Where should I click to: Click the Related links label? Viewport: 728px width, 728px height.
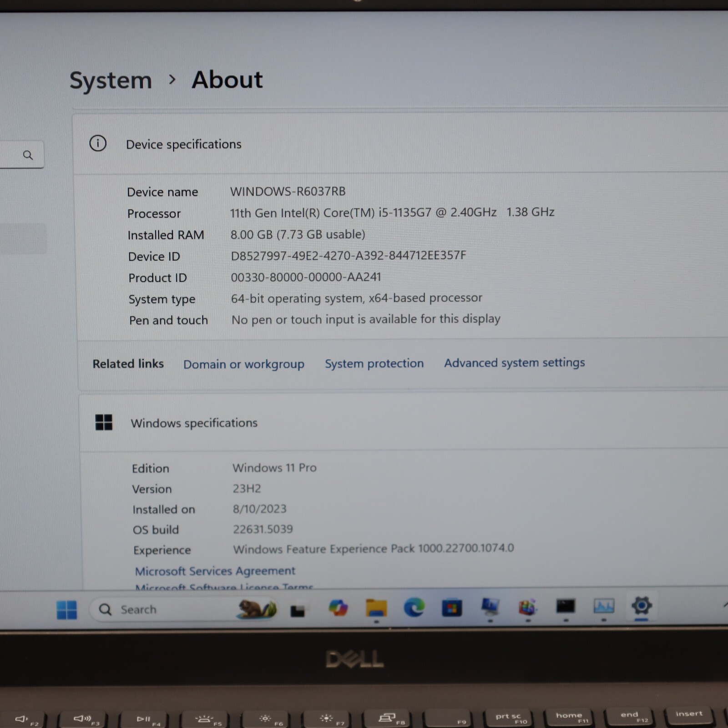128,364
